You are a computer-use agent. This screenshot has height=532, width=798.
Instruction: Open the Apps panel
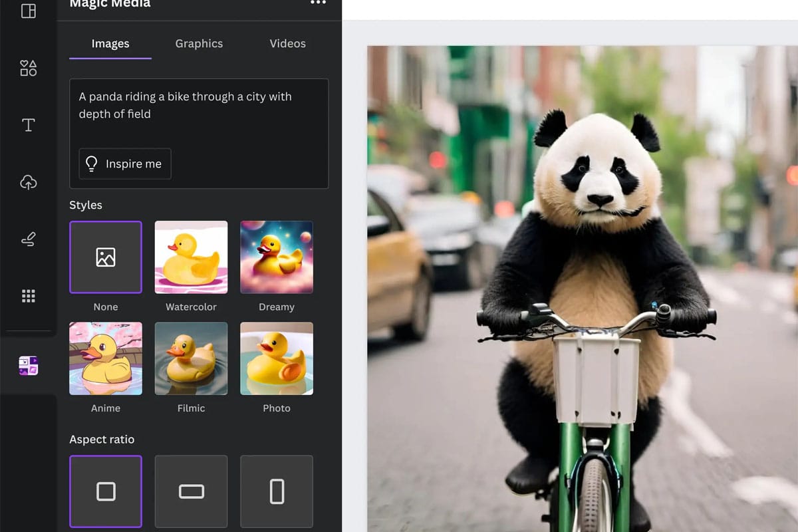(28, 295)
